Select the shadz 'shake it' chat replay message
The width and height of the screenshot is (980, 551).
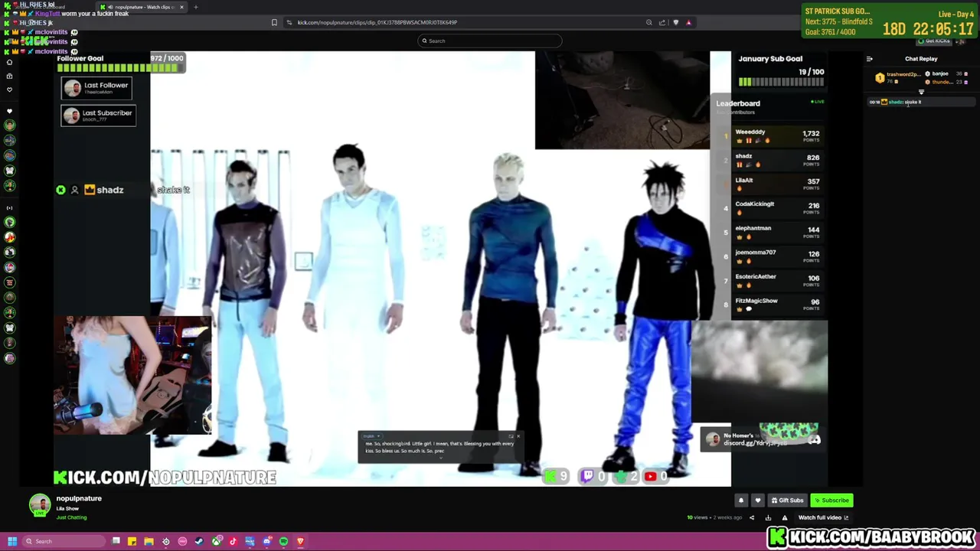[x=921, y=102]
